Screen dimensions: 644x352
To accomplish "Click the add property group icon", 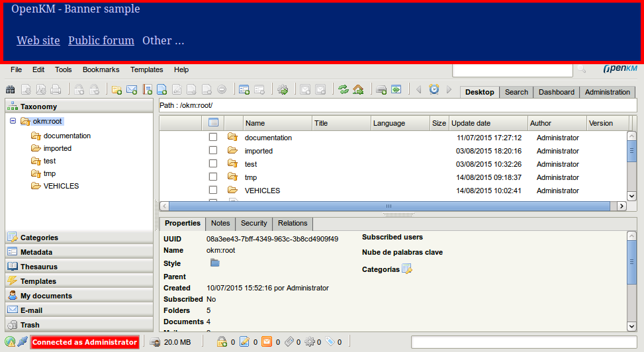I will click(244, 89).
